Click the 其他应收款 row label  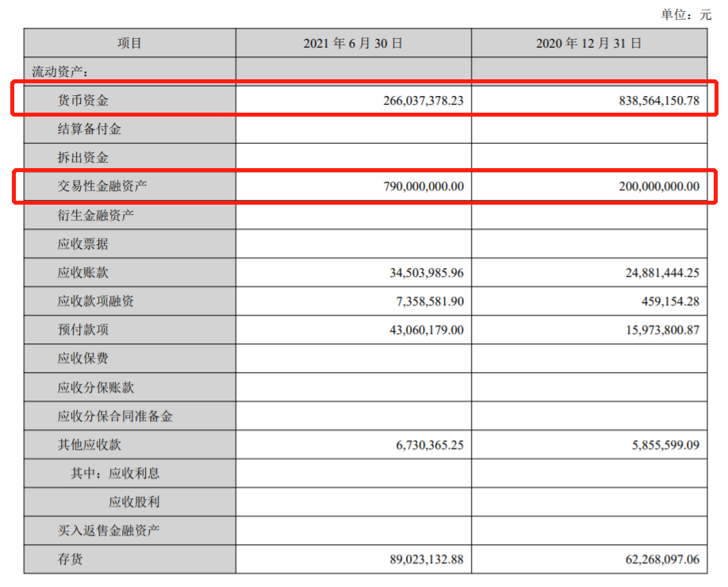(89, 444)
